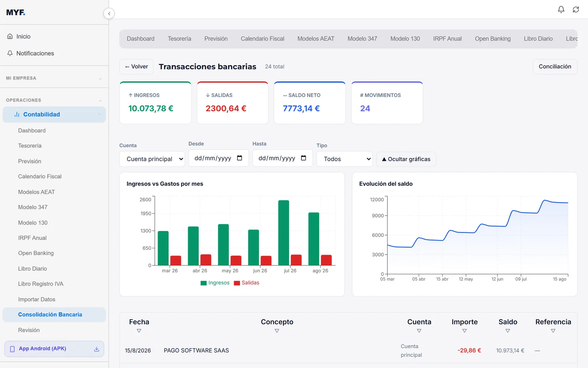Click the filter icon under Cuenta column
Screen dimensions: 588x368
click(x=419, y=331)
